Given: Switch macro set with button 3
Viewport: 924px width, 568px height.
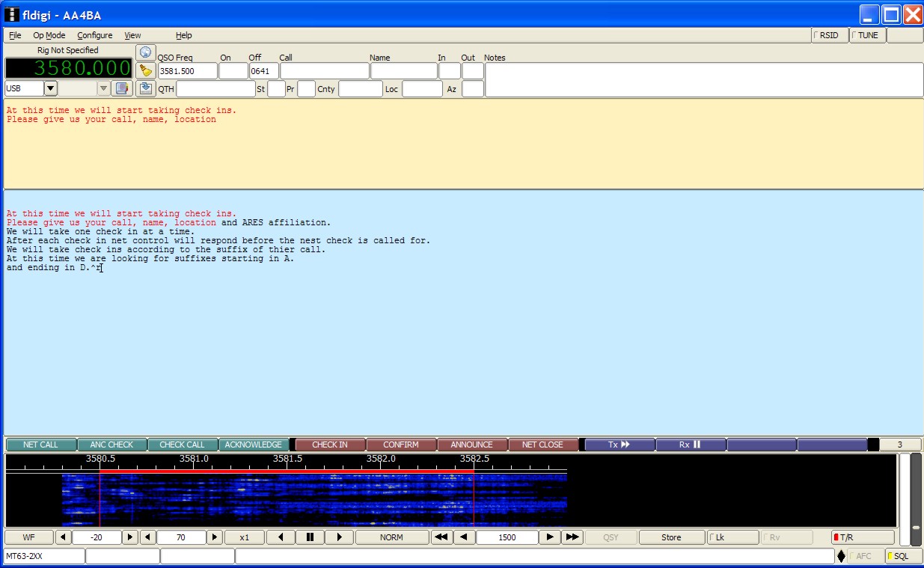Looking at the screenshot, I should click(900, 445).
